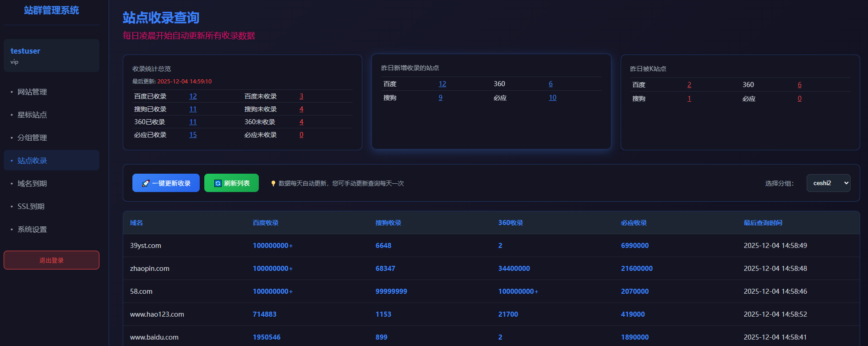Click 58.com Sogou value 99999999
The image size is (868, 346).
coord(391,291)
